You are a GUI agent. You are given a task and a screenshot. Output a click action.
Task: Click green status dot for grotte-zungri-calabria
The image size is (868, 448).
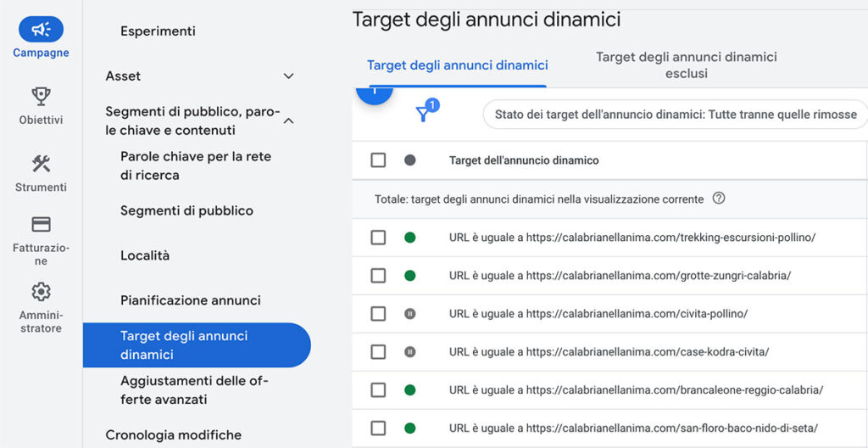click(410, 276)
